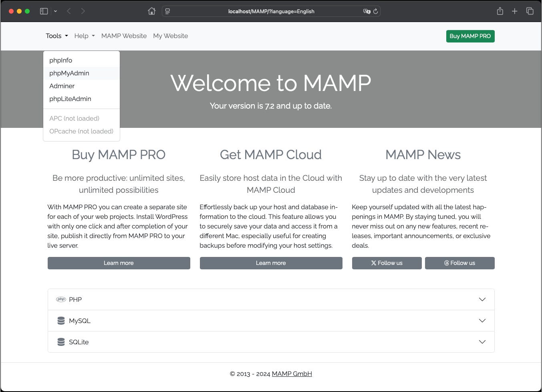542x392 pixels.
Task: Click the Buy MAMP PRO green button
Action: [x=470, y=36]
